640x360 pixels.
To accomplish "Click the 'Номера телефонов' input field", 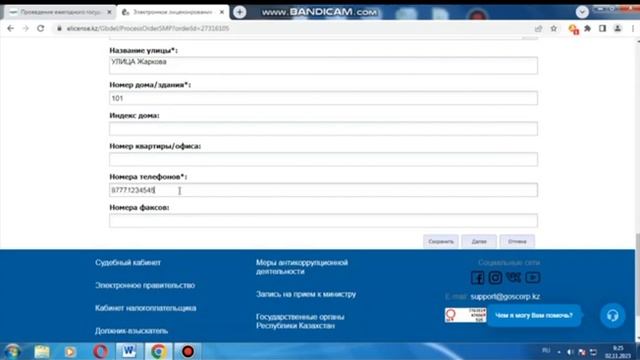I will [323, 190].
